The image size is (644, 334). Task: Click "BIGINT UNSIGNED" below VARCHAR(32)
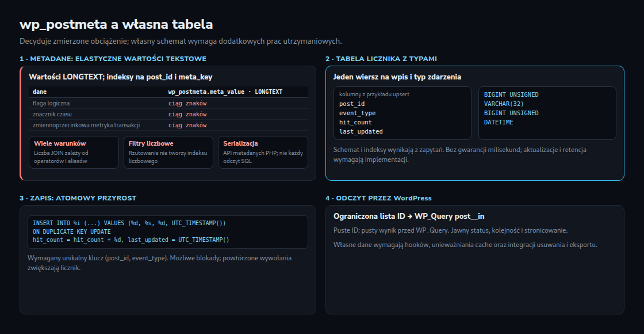[x=511, y=113]
